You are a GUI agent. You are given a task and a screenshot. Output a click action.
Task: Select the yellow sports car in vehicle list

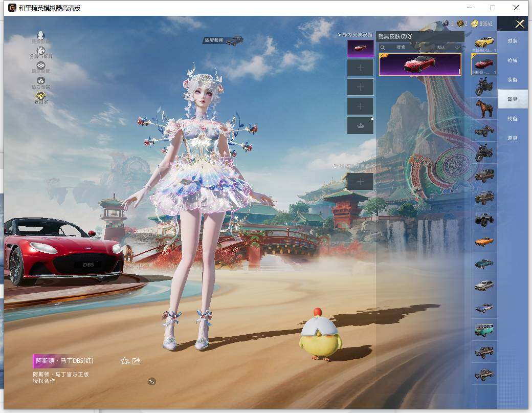coord(484,42)
